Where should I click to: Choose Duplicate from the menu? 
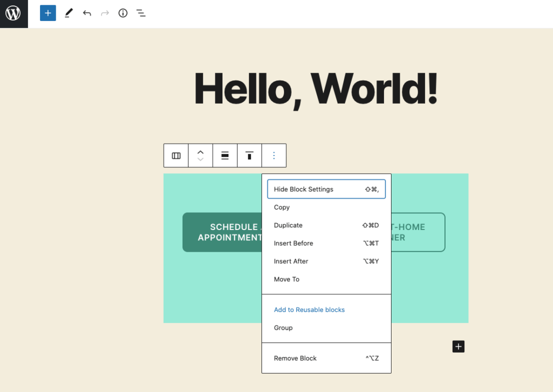coord(288,225)
